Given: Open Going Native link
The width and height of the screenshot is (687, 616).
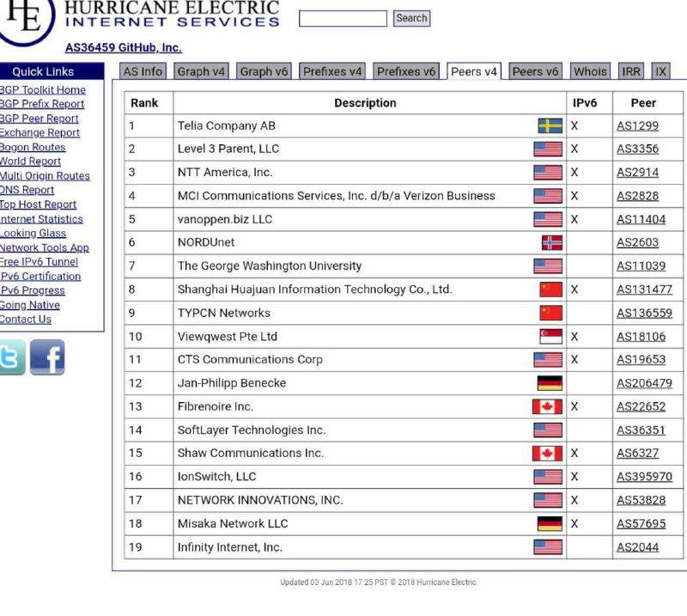Looking at the screenshot, I should (30, 305).
